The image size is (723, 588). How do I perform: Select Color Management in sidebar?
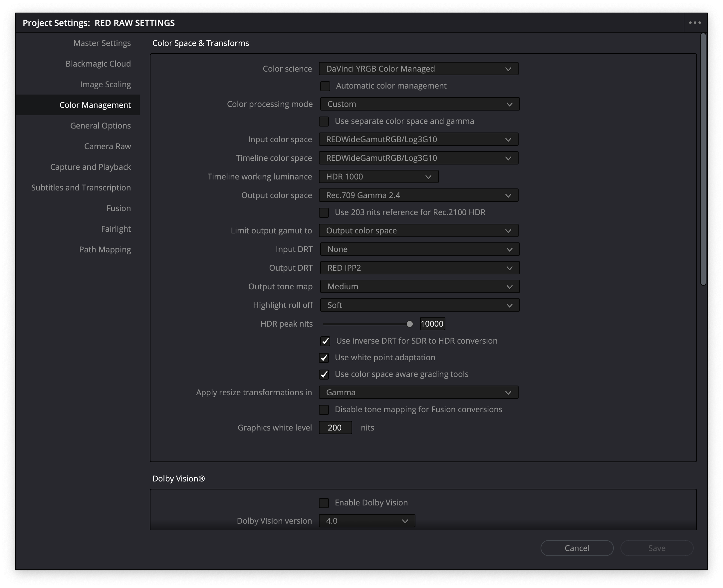click(x=78, y=105)
